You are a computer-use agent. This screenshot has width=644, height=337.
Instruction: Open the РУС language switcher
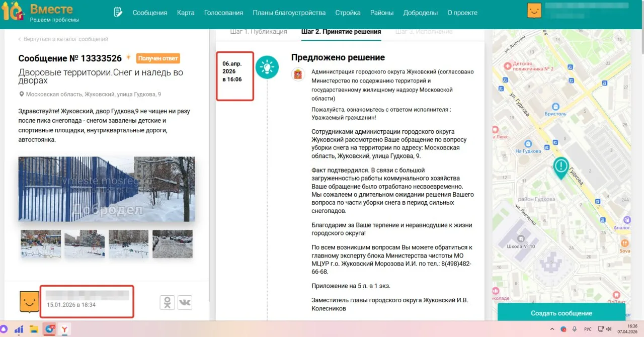(x=587, y=329)
